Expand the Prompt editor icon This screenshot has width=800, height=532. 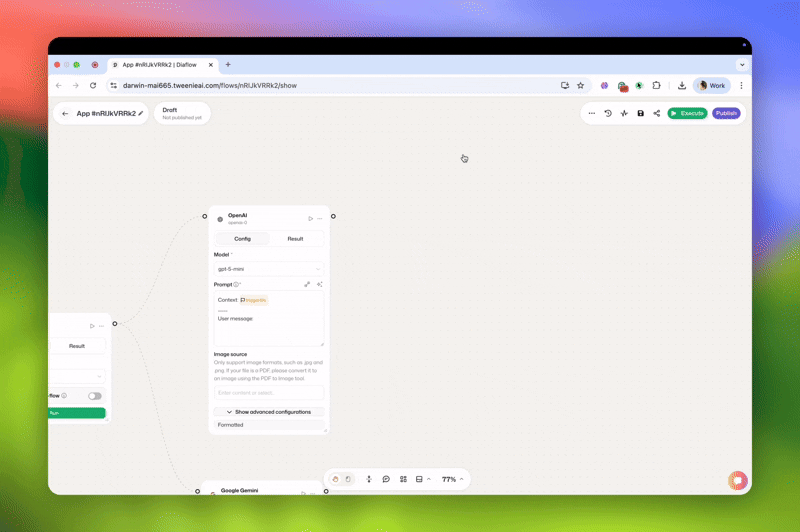click(307, 284)
